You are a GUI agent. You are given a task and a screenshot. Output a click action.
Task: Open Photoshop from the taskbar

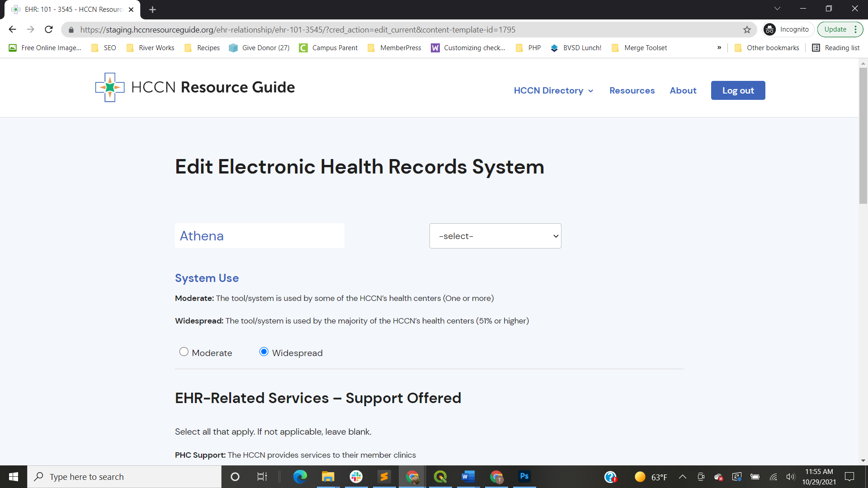coord(524,477)
